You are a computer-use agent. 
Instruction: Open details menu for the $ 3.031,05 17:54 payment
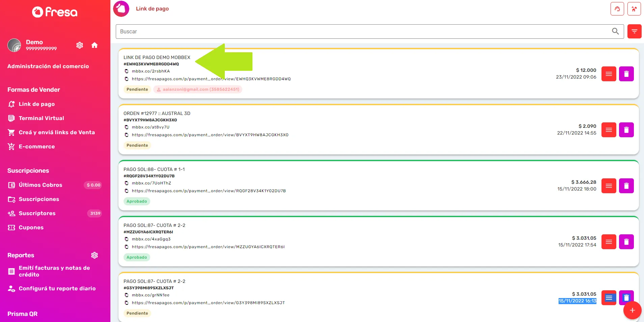pos(609,242)
